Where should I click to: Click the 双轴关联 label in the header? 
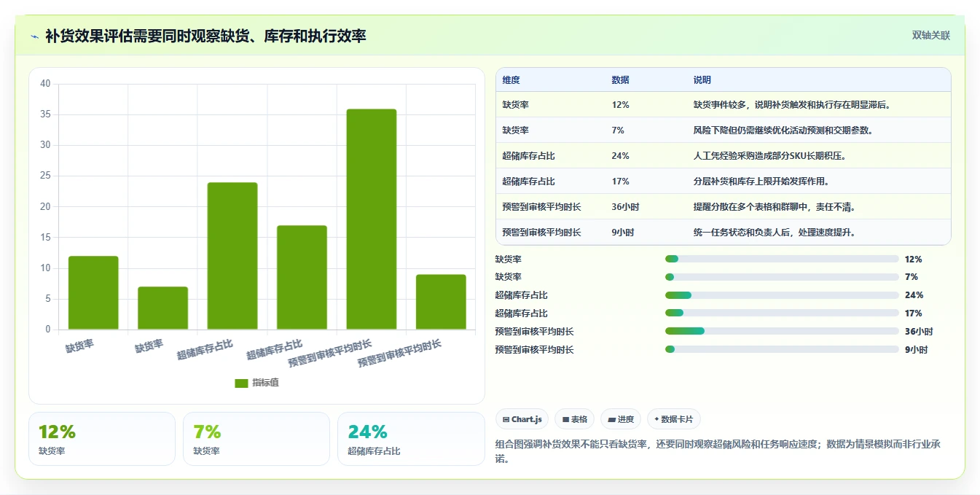(930, 36)
